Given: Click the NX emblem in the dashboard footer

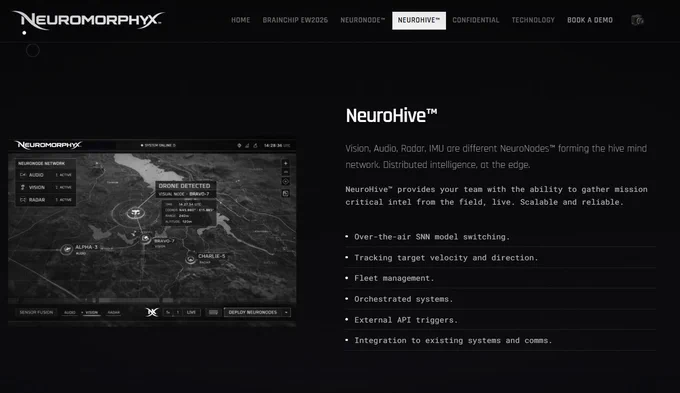Looking at the screenshot, I should coord(152,312).
